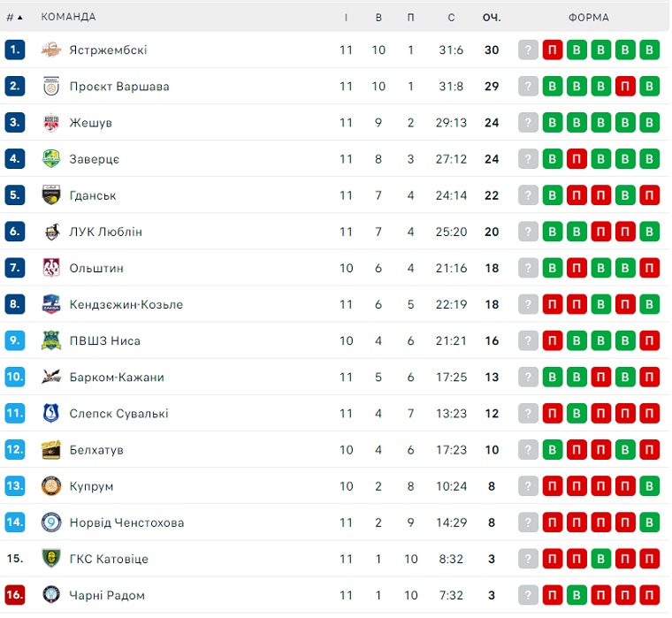Open the Барком-Кажани team link
This screenshot has width=672, height=618.
pos(117,378)
